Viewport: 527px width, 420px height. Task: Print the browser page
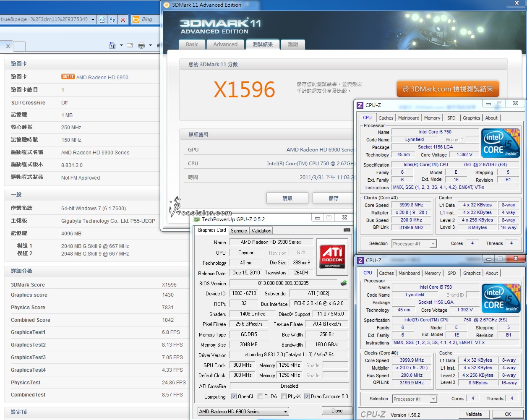(141, 45)
